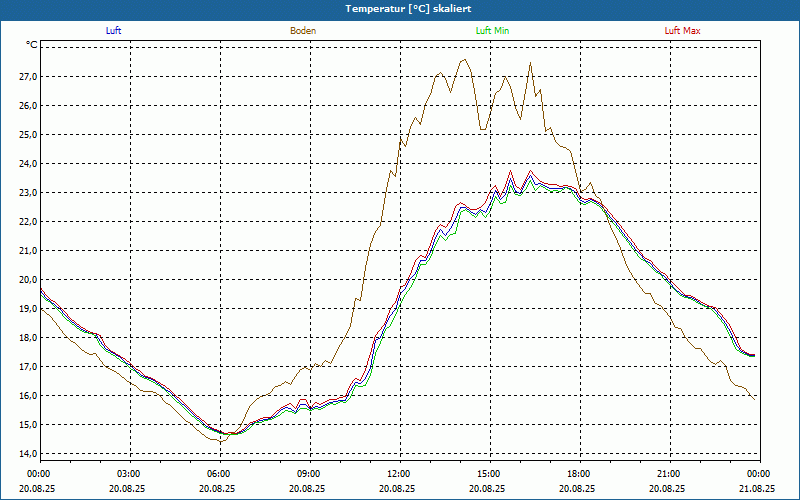Select the 06:00 time axis label
This screenshot has width=800, height=500.
[x=218, y=474]
